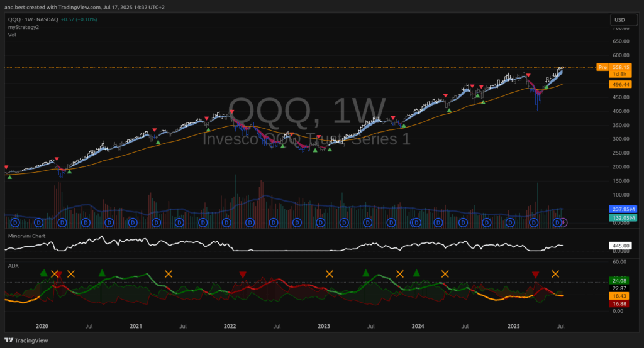Click the orange X near 2023 in ADX
The height and width of the screenshot is (348, 644).
point(329,273)
